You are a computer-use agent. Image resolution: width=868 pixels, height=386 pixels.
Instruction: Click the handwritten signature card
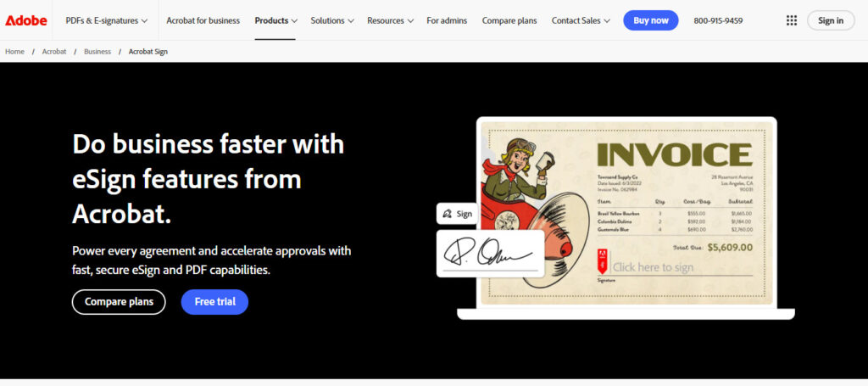[x=491, y=254]
